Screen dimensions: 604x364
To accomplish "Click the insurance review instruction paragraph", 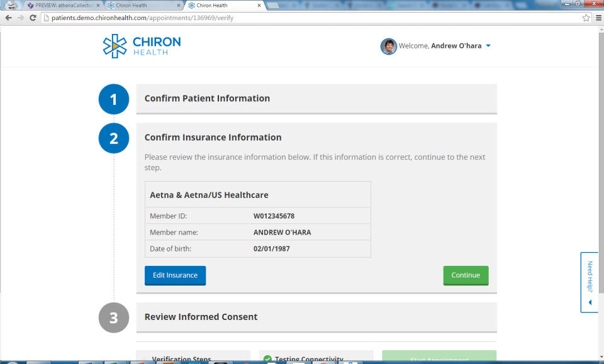I will [x=315, y=162].
